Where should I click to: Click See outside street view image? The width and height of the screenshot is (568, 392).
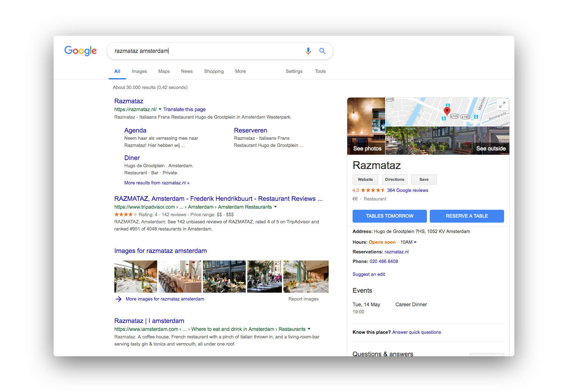[x=448, y=141]
